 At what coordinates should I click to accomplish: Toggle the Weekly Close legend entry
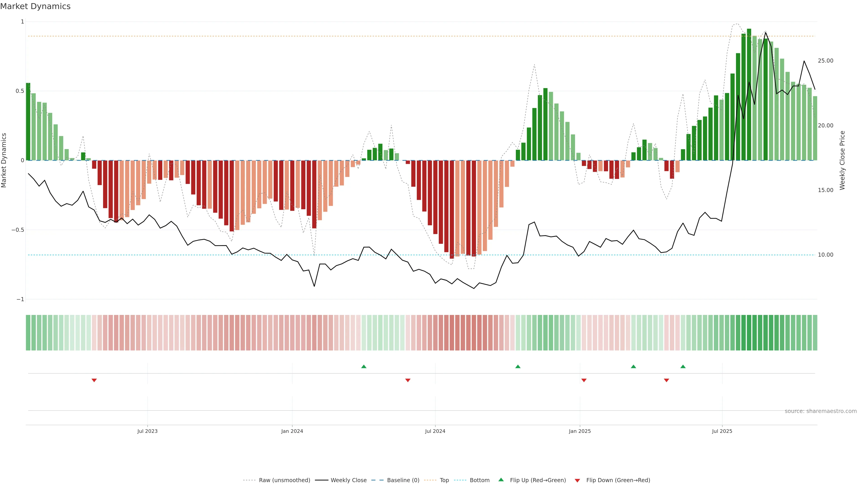[348, 480]
